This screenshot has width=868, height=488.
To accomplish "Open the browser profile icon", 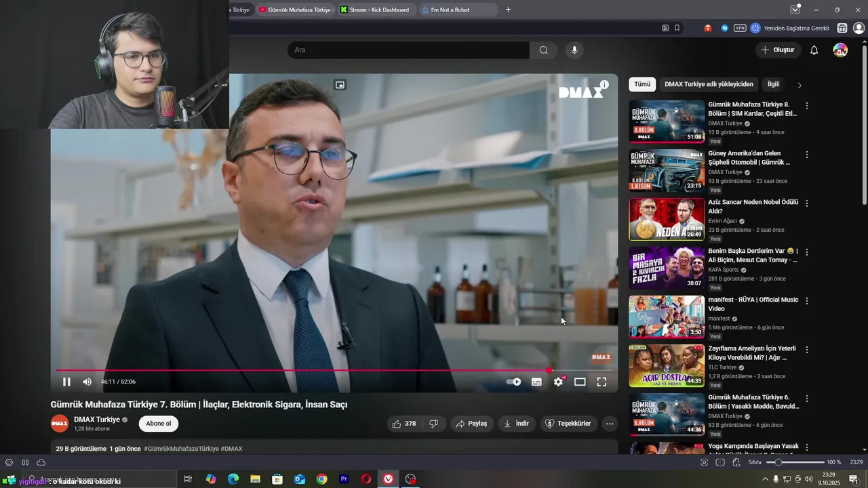I will pyautogui.click(x=859, y=28).
